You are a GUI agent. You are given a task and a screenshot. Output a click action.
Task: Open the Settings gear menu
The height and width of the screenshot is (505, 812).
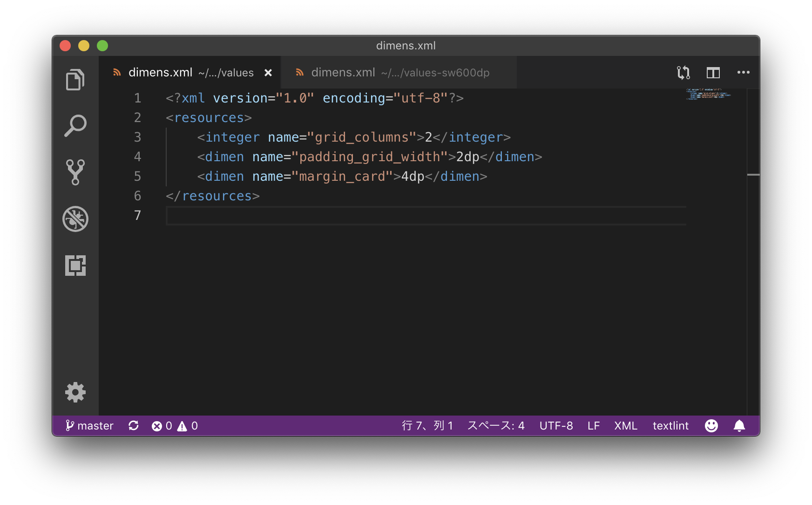click(75, 392)
